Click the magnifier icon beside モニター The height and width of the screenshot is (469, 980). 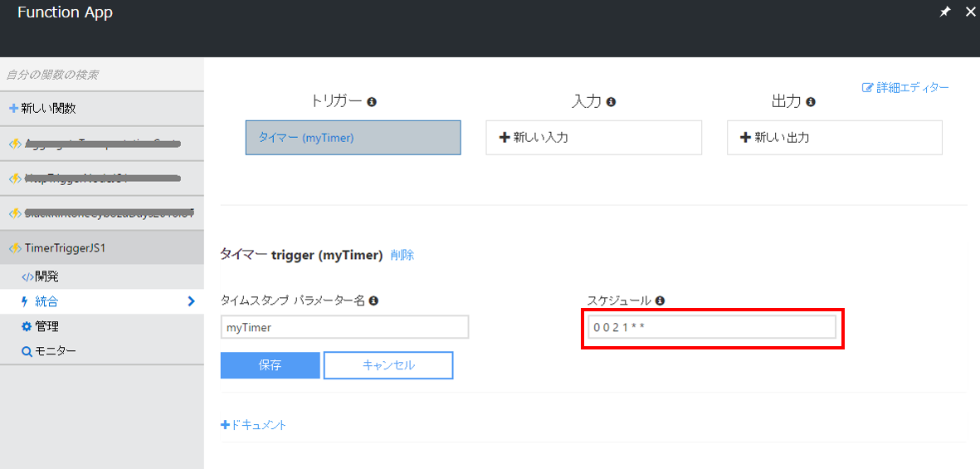point(27,351)
